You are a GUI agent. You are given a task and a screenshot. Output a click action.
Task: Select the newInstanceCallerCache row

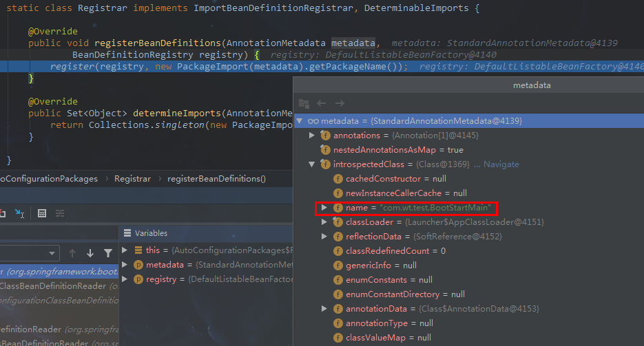coord(469,193)
